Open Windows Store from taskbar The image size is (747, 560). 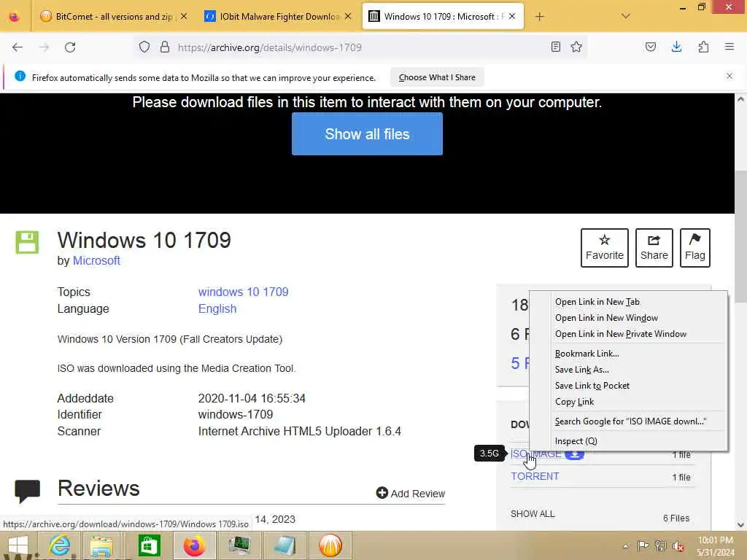pos(149,545)
